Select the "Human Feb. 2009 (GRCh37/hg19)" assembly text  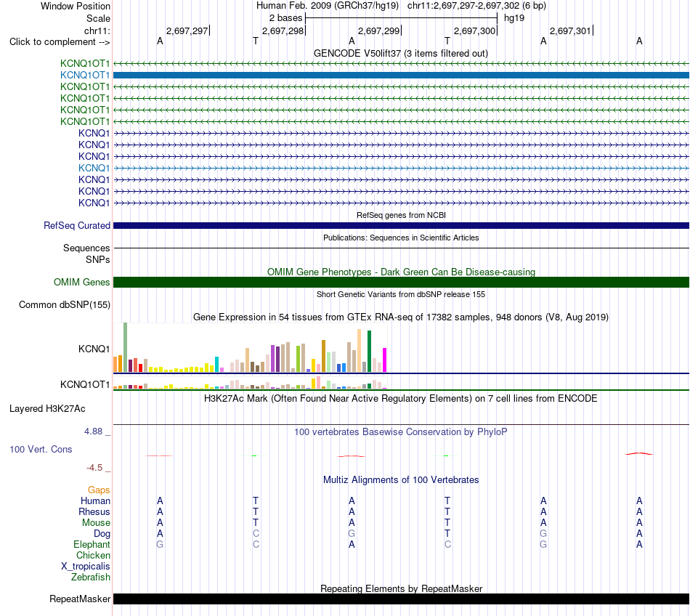(x=328, y=6)
